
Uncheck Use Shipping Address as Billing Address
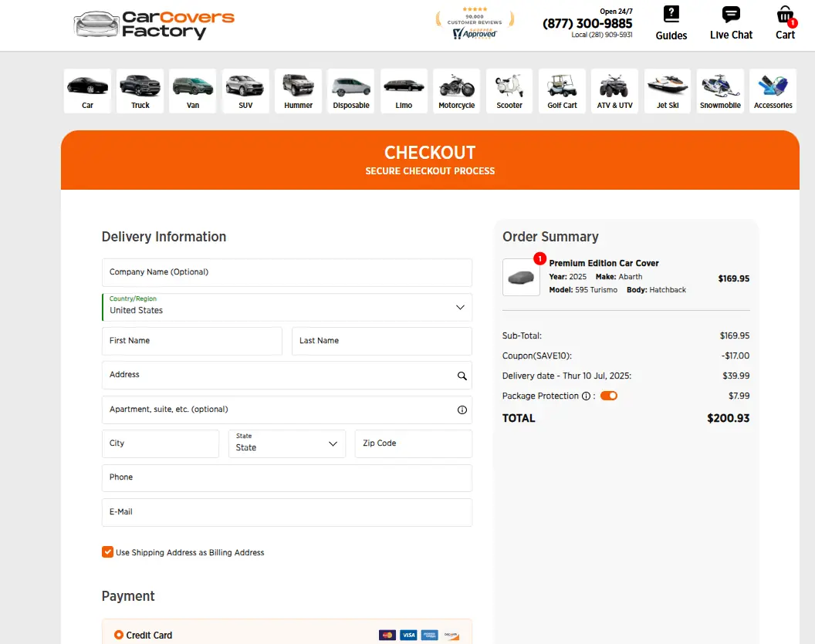click(108, 552)
